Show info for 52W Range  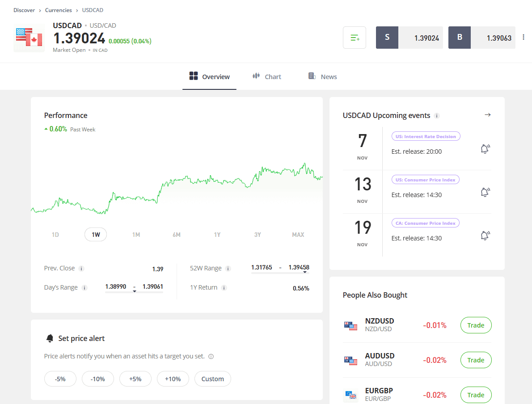click(x=228, y=269)
